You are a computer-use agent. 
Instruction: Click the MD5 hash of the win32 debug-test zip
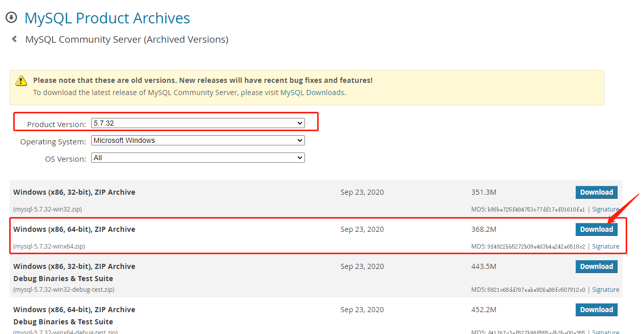pos(536,290)
